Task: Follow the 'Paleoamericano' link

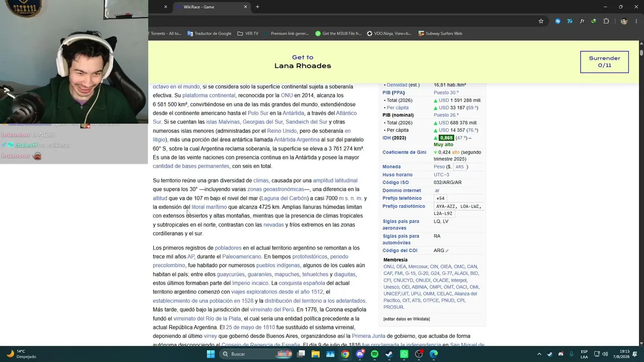Action: [242, 256]
